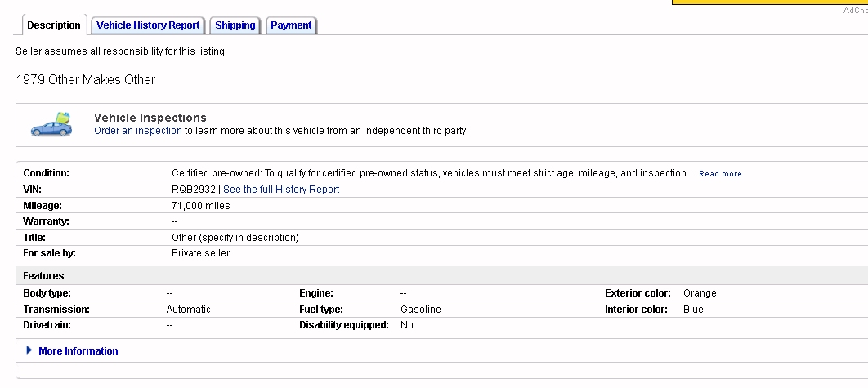868x388 pixels.
Task: Open the Vehicle History Report tab
Action: click(x=148, y=25)
